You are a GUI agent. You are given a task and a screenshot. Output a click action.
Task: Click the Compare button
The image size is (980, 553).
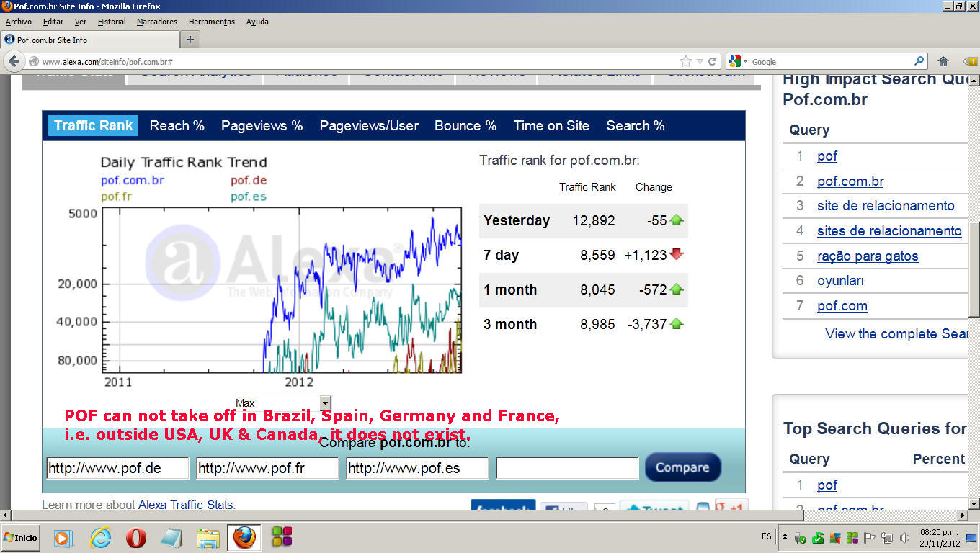coord(682,467)
